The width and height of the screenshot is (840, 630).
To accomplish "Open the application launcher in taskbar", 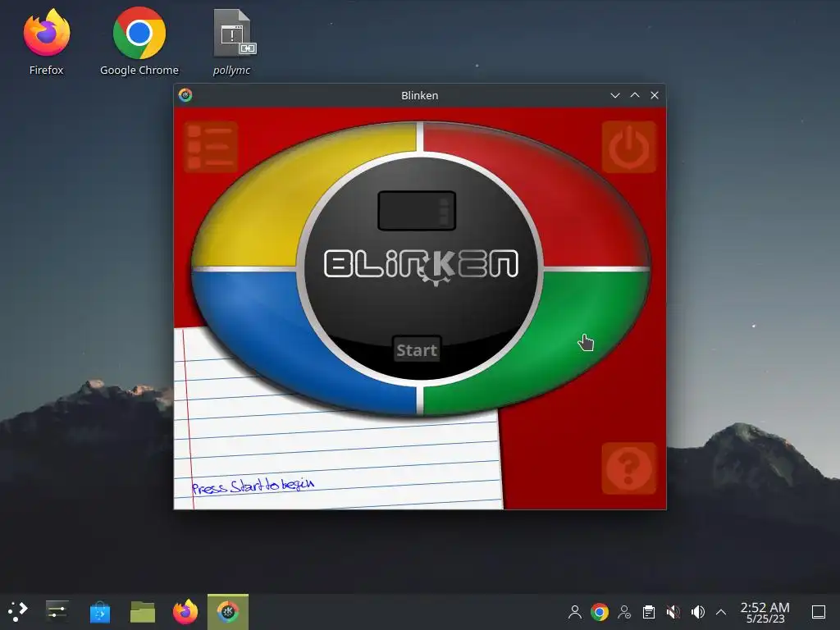I will click(18, 611).
